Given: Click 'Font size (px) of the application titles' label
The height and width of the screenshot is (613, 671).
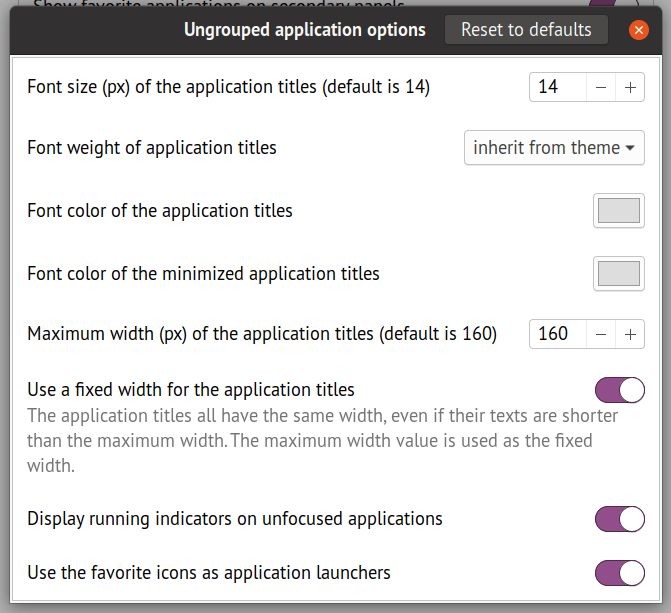Looking at the screenshot, I should coord(229,87).
